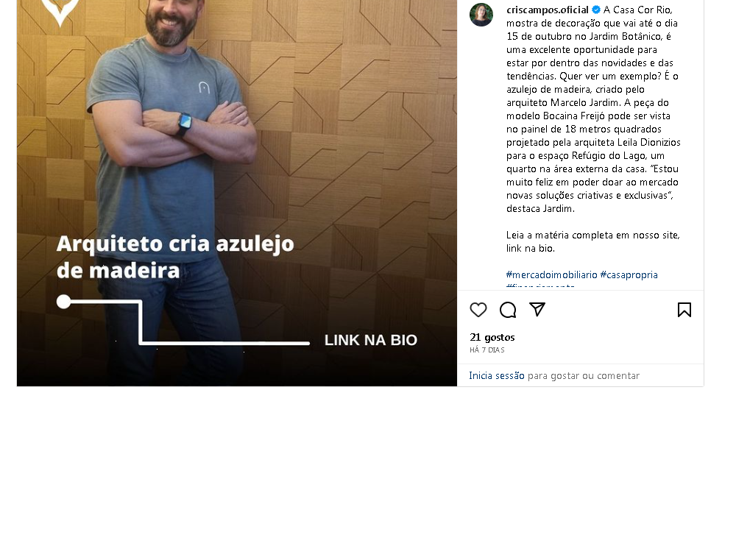736x560 pixels.
Task: Click the Arquiteto cria azulejo de madeira headline
Action: pyautogui.click(x=175, y=257)
